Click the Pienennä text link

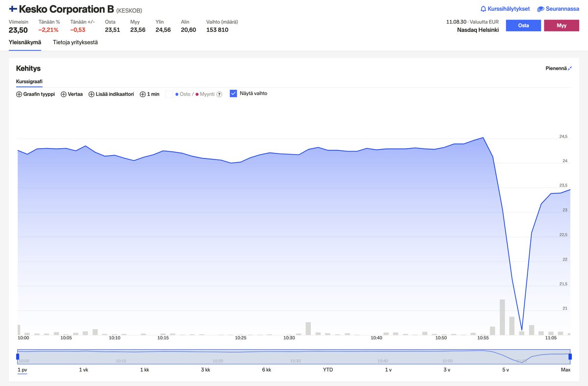556,68
